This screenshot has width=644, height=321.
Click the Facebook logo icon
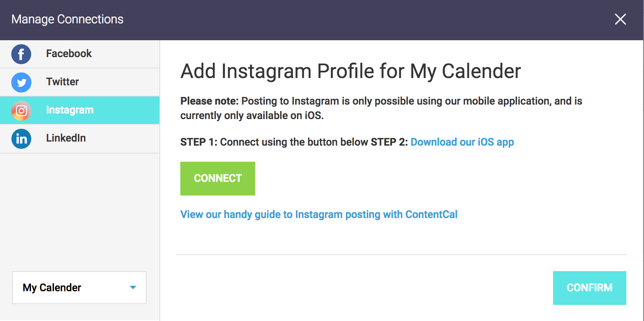click(x=21, y=54)
